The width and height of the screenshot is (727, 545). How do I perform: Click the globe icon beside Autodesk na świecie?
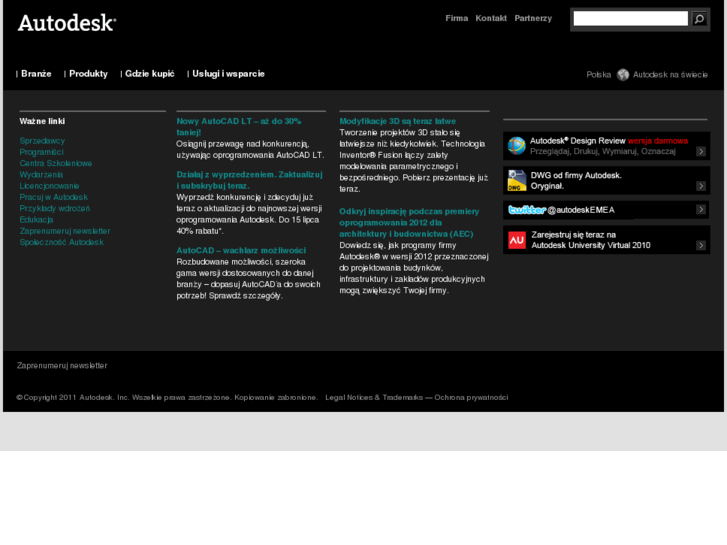click(623, 75)
